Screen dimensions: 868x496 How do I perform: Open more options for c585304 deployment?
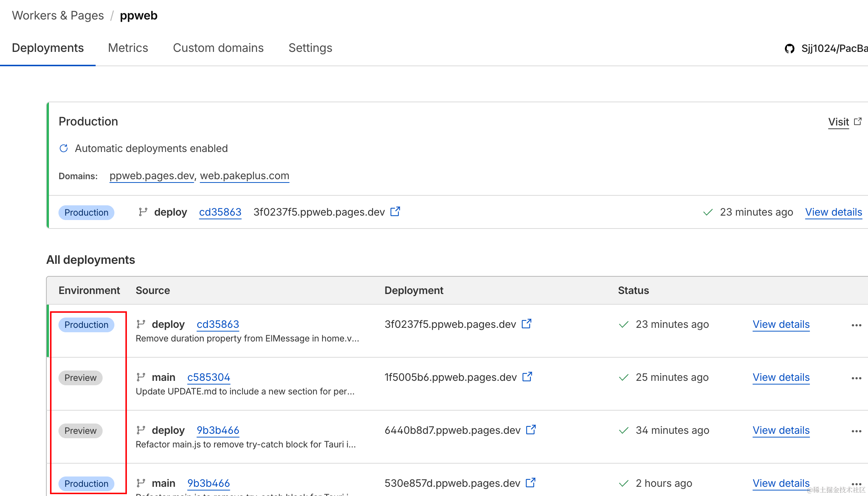point(856,378)
